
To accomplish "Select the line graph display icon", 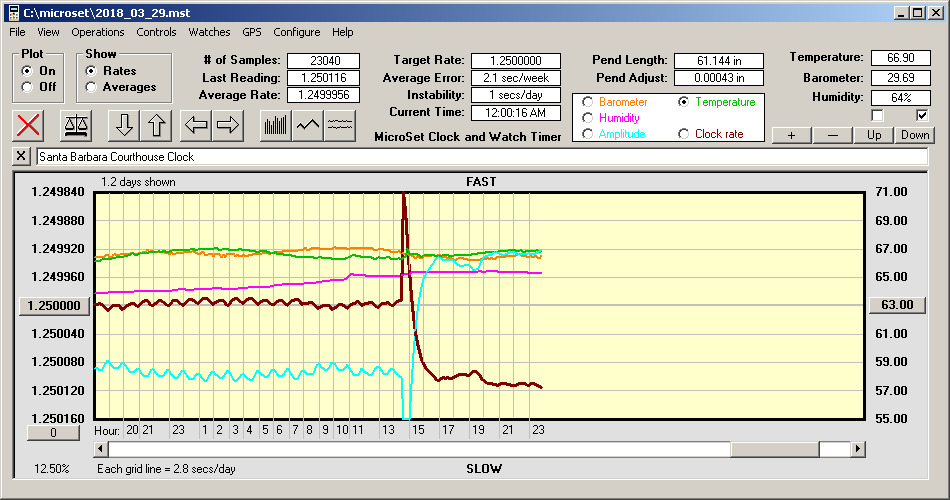I will 308,125.
